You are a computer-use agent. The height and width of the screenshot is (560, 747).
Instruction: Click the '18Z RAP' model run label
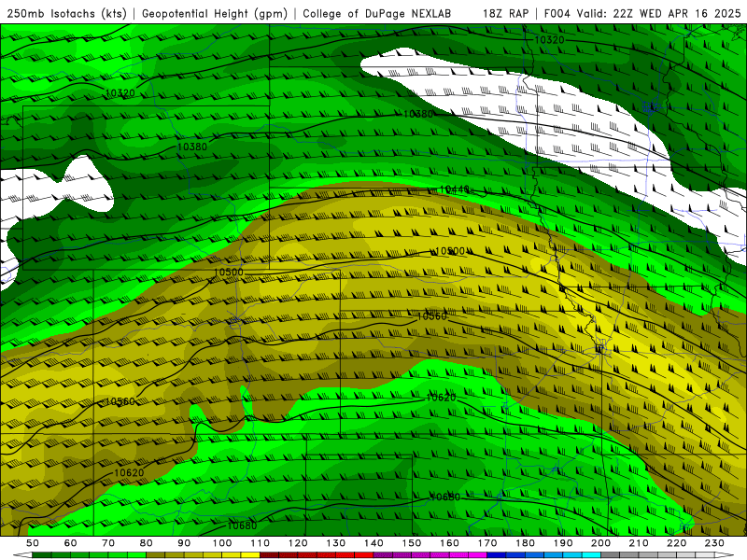coord(505,14)
